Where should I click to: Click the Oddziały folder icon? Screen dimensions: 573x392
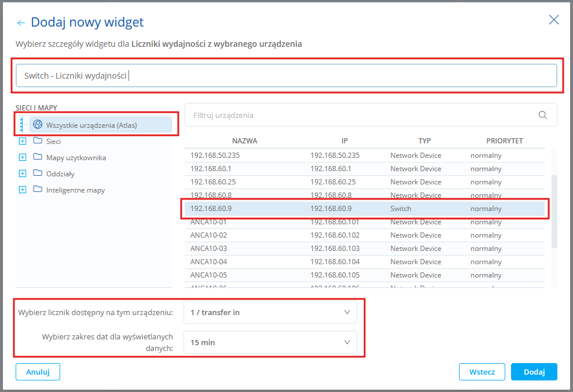pos(38,173)
